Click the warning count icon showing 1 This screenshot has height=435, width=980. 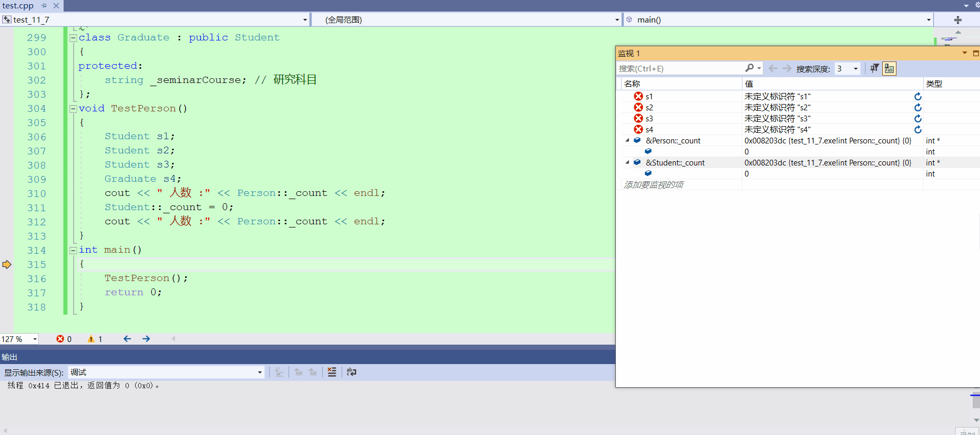(x=91, y=339)
